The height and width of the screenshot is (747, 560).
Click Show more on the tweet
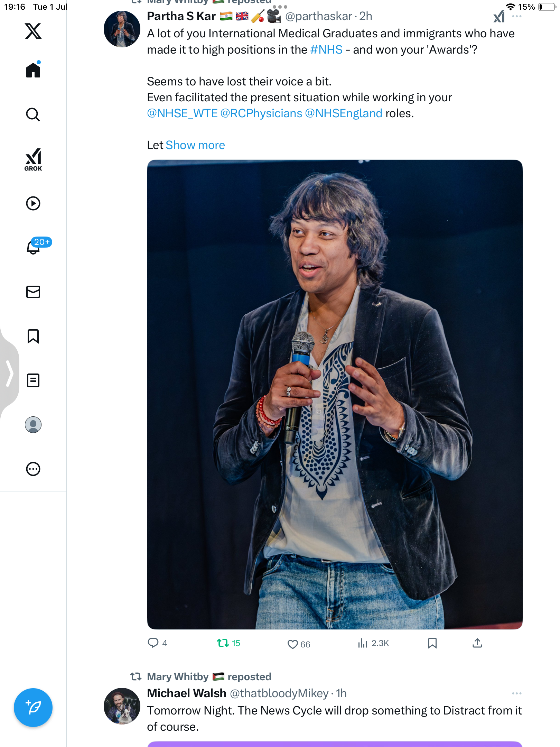coord(195,145)
